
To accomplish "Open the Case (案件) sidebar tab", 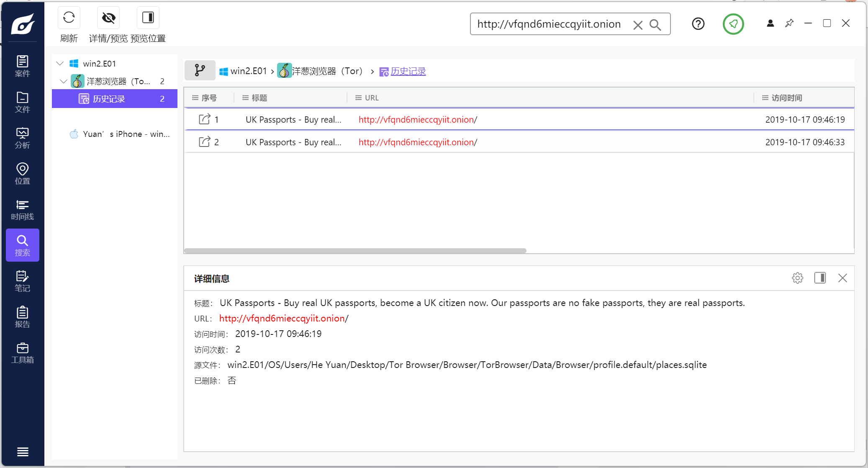I will [x=23, y=66].
